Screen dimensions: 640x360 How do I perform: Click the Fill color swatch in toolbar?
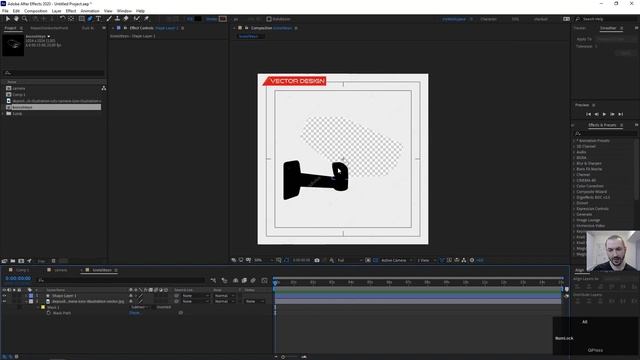pyautogui.click(x=198, y=19)
